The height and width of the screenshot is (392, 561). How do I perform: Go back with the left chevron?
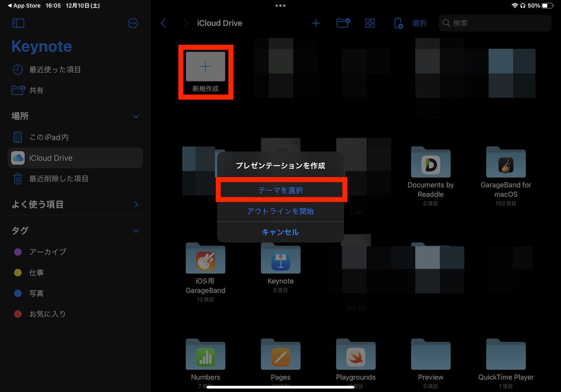point(163,23)
